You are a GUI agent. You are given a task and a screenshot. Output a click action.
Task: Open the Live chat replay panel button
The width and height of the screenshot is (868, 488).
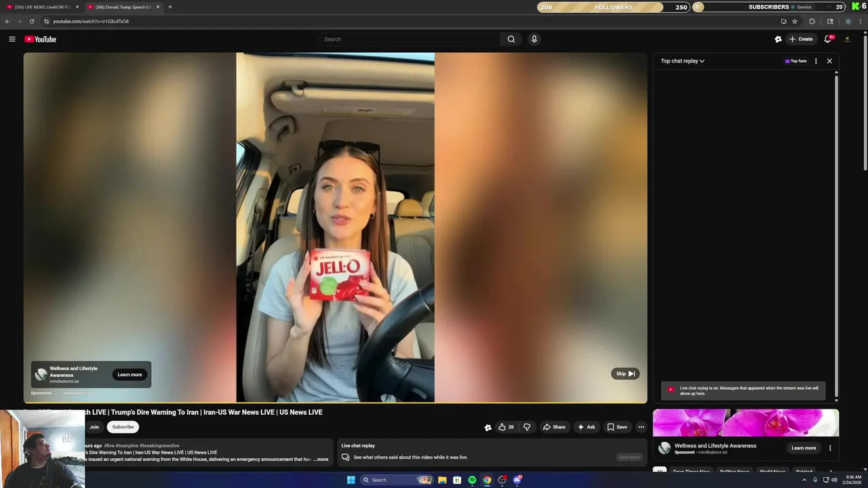click(x=629, y=457)
